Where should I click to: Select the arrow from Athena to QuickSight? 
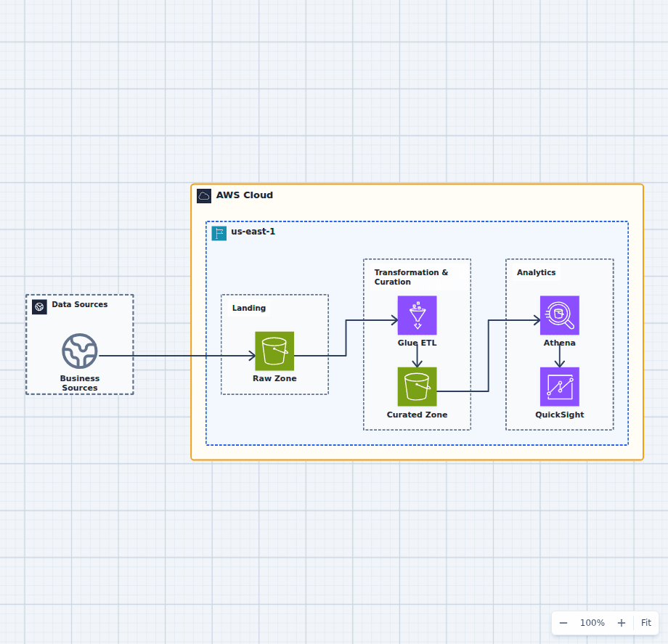click(x=559, y=356)
